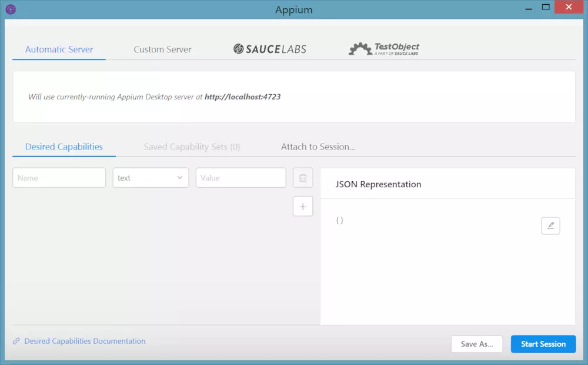Image resolution: width=588 pixels, height=365 pixels.
Task: Minimize the Appium window
Action: (x=529, y=8)
